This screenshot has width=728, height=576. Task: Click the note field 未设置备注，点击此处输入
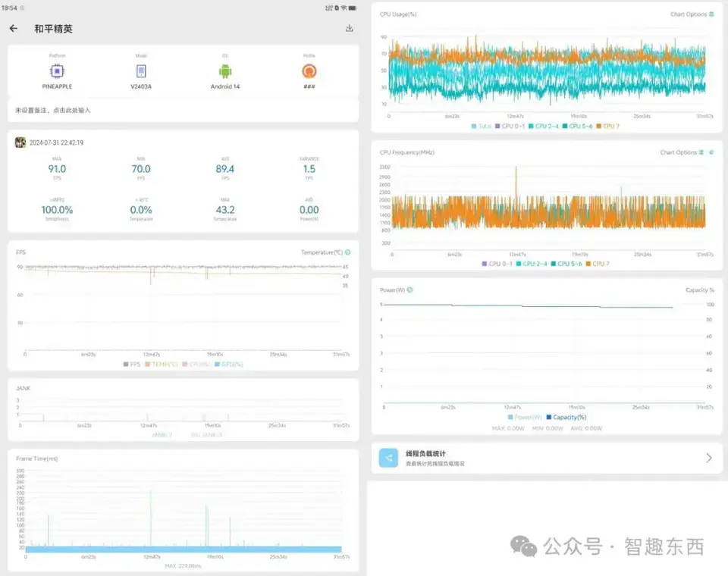pyautogui.click(x=183, y=111)
